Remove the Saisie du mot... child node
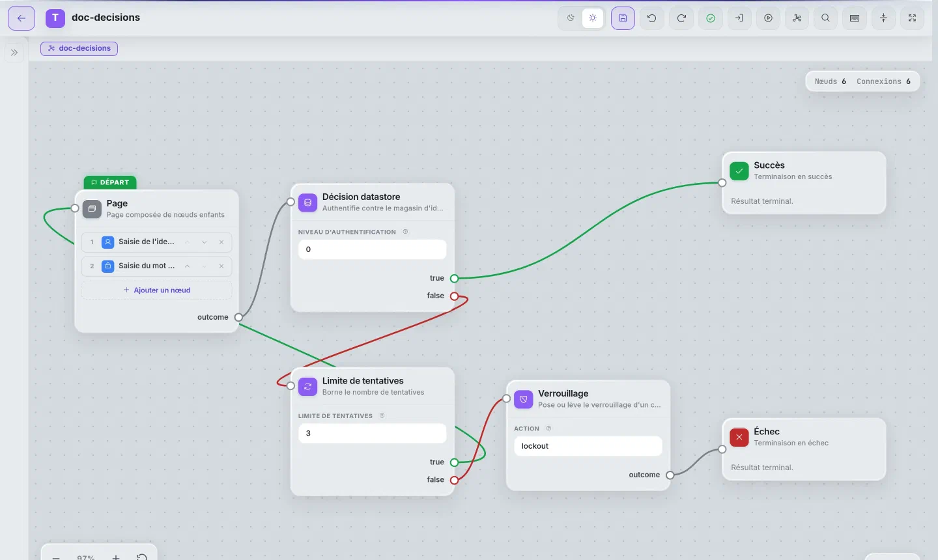 tap(221, 266)
